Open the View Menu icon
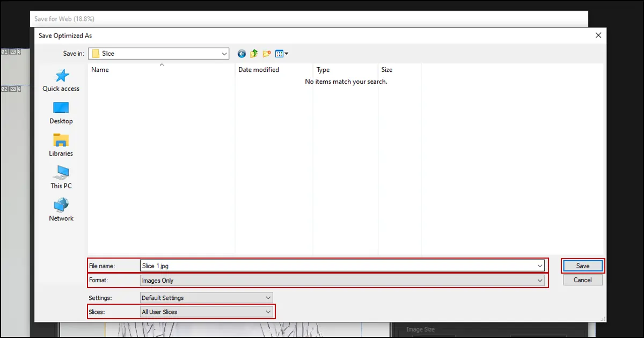 (x=281, y=54)
